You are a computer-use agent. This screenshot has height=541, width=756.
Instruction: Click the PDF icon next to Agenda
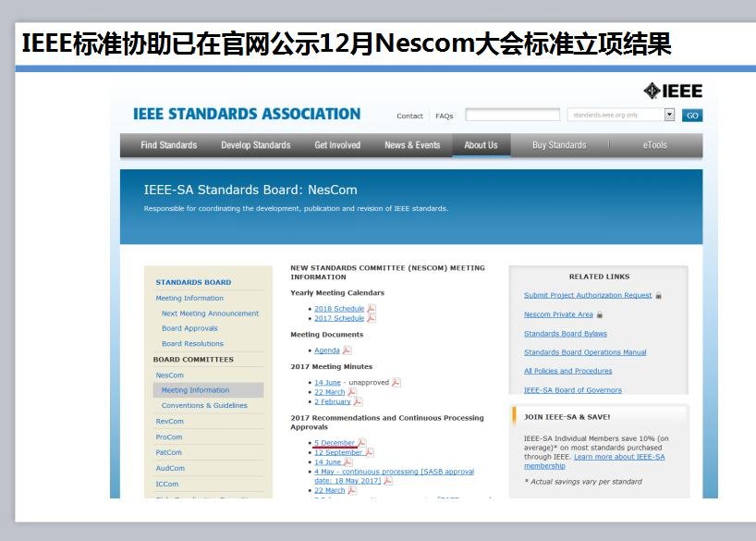(348, 350)
